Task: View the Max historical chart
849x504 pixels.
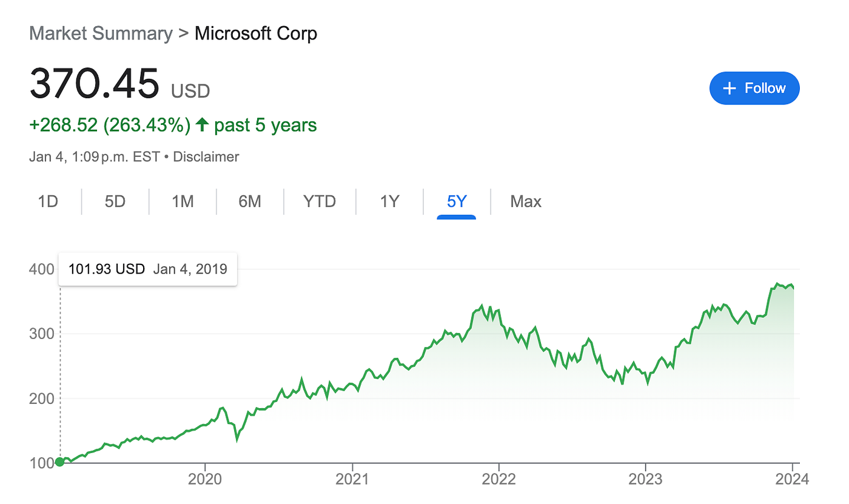Action: point(525,201)
